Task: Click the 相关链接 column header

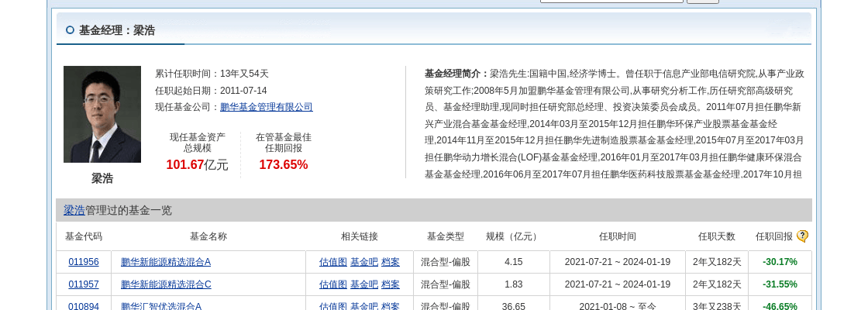Action: pyautogui.click(x=360, y=236)
